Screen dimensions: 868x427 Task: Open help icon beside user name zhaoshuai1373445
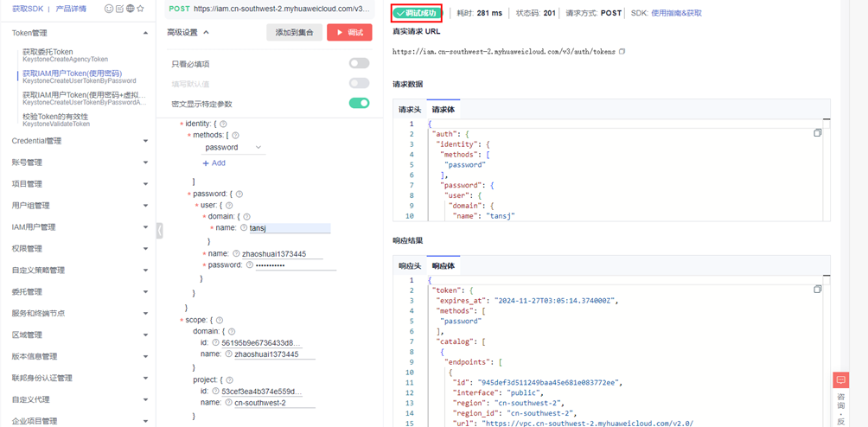point(236,254)
